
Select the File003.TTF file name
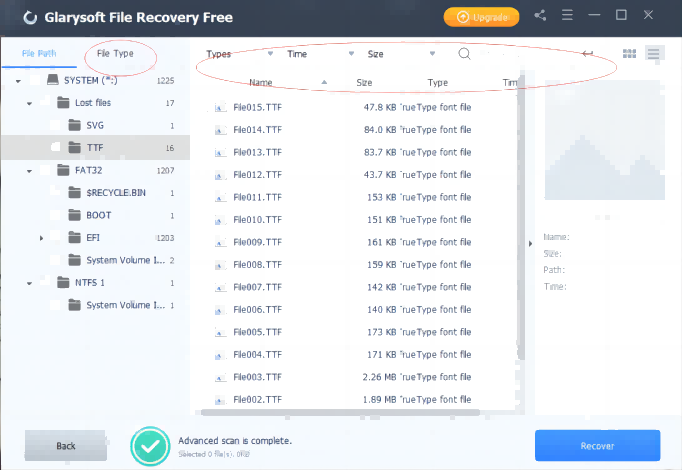pyautogui.click(x=257, y=377)
